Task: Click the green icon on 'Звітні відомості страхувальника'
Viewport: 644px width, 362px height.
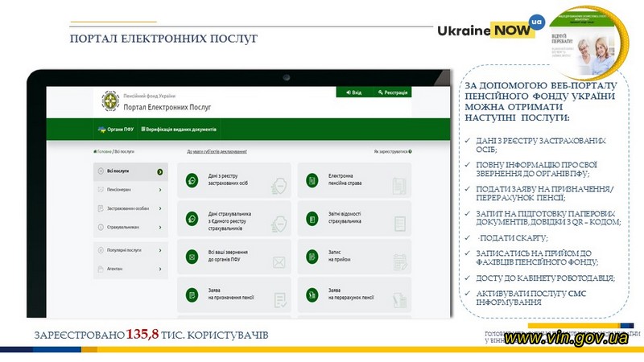Action: (x=312, y=219)
